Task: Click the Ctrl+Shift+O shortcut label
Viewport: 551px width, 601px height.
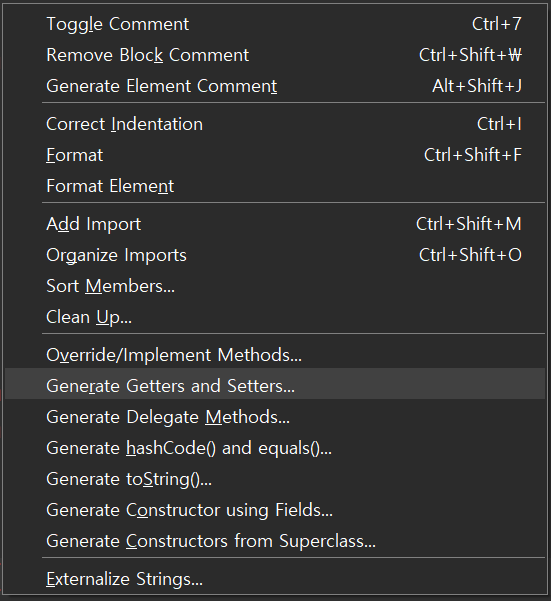Action: tap(470, 255)
